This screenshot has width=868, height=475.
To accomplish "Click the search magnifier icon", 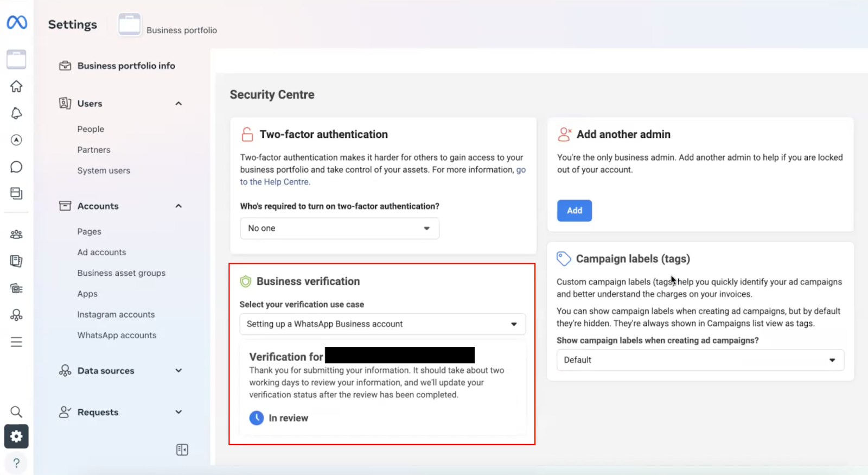I will (16, 411).
